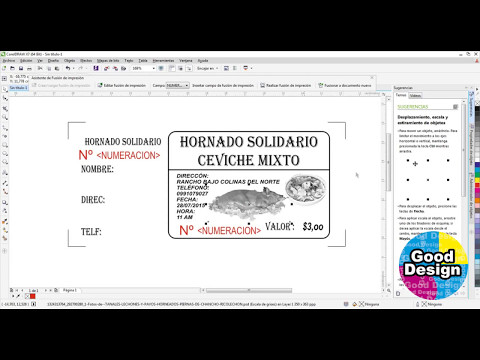
Task: Click the Copy icon in toolbar
Action: (x=49, y=68)
